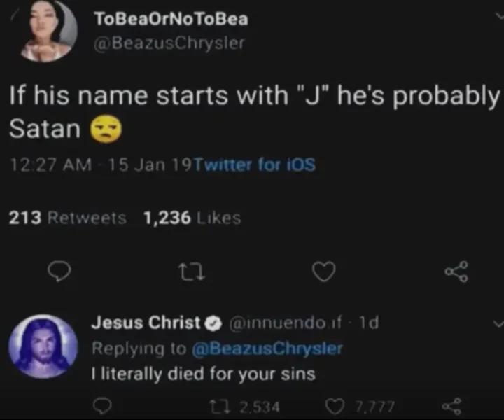The image size is (504, 420).
Task: Retweet the main "probably Satan" tweet
Action: pos(192,272)
